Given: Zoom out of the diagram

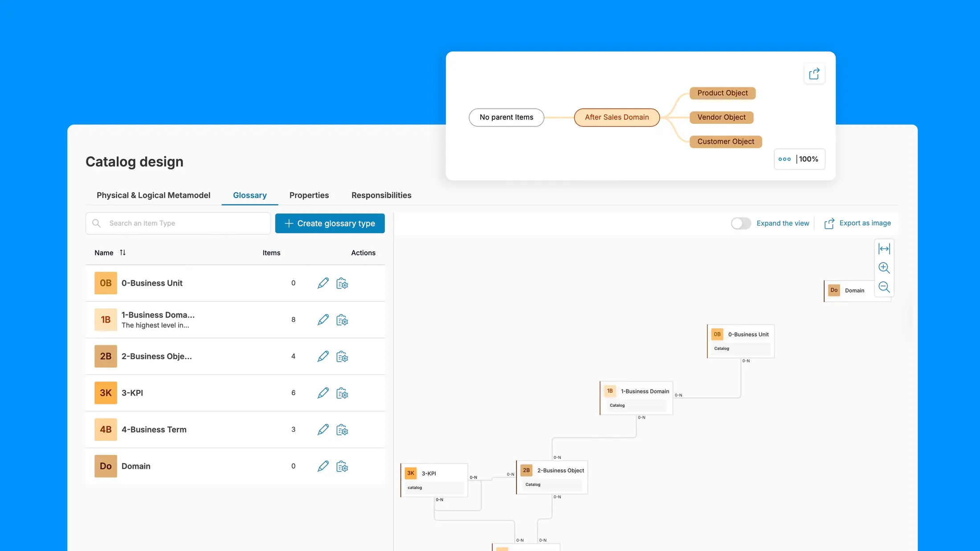Looking at the screenshot, I should coord(884,287).
